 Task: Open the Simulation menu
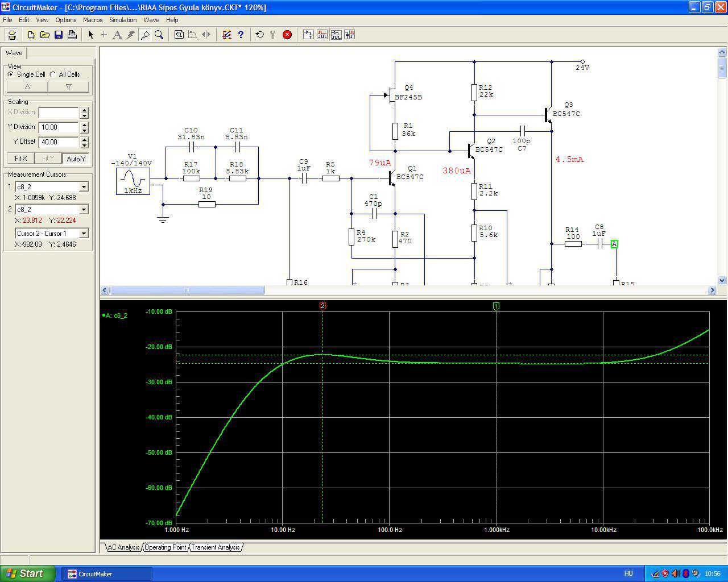click(x=123, y=20)
